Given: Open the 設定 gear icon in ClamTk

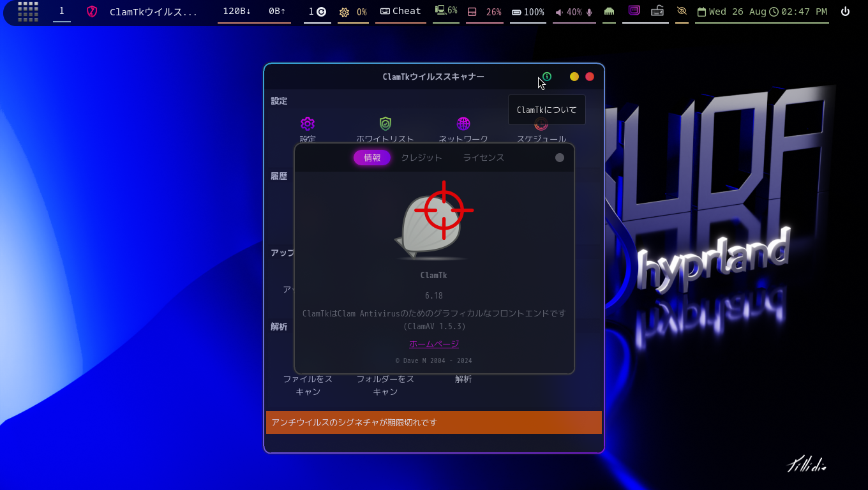Looking at the screenshot, I should 308,123.
